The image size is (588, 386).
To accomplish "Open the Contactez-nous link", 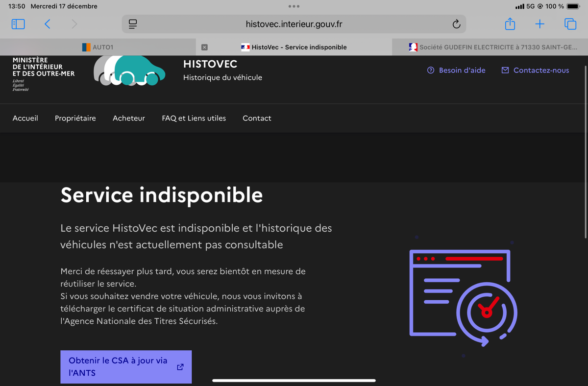I will coord(535,71).
